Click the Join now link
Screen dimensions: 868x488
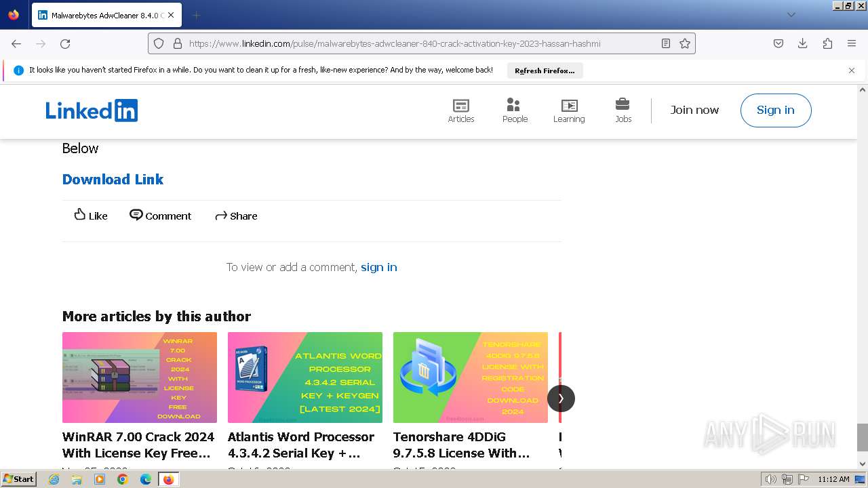(x=694, y=110)
